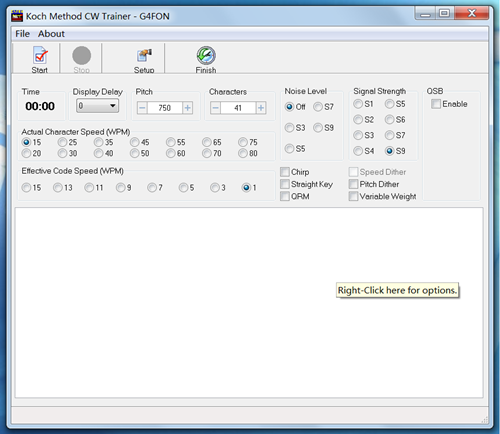Select 40 WPM actual character speed
The height and width of the screenshot is (434, 500).
point(98,153)
